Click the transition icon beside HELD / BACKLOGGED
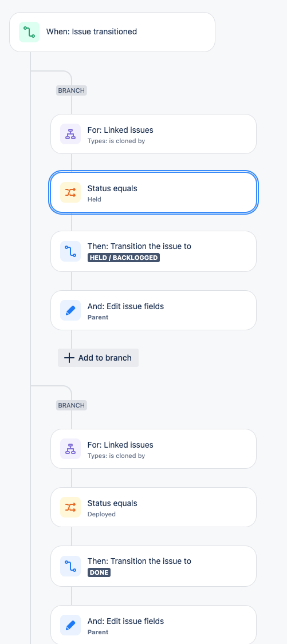This screenshot has width=287, height=644. pyautogui.click(x=70, y=251)
